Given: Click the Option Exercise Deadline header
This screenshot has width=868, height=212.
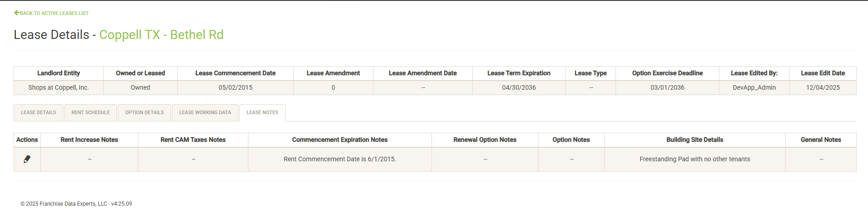Looking at the screenshot, I should pyautogui.click(x=667, y=73).
